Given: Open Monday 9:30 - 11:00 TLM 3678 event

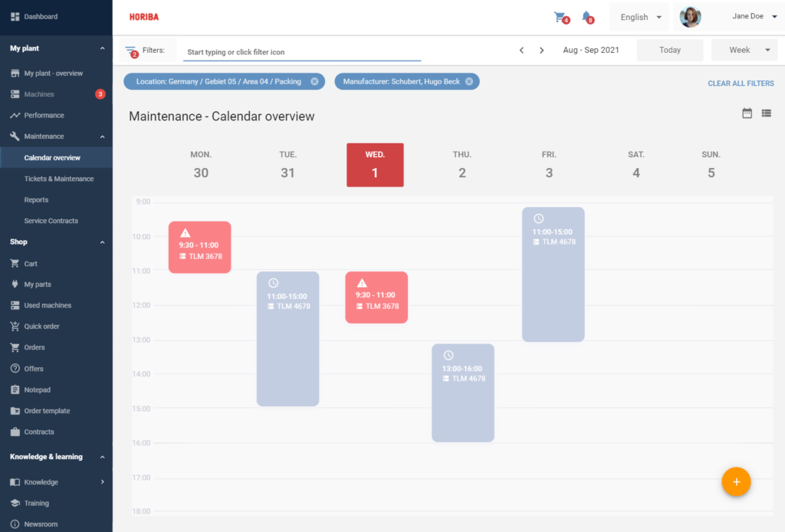Looking at the screenshot, I should pos(200,248).
